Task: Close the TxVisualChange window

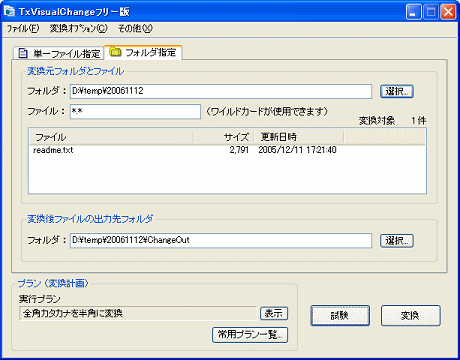Action: pyautogui.click(x=448, y=12)
